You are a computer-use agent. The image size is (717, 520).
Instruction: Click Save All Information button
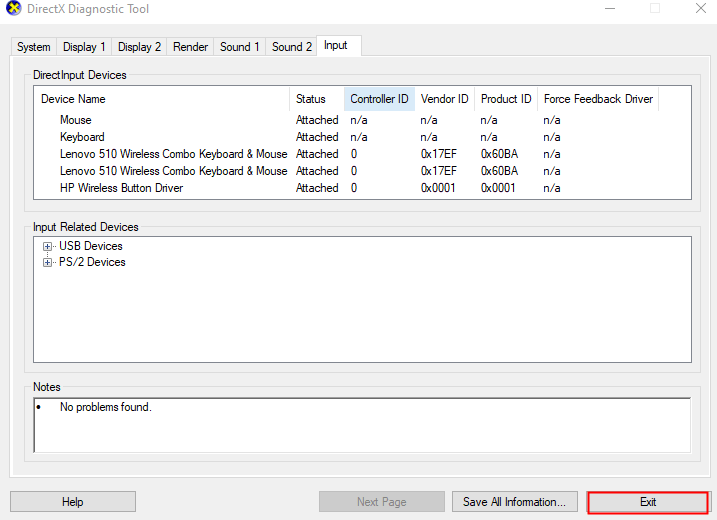[514, 502]
